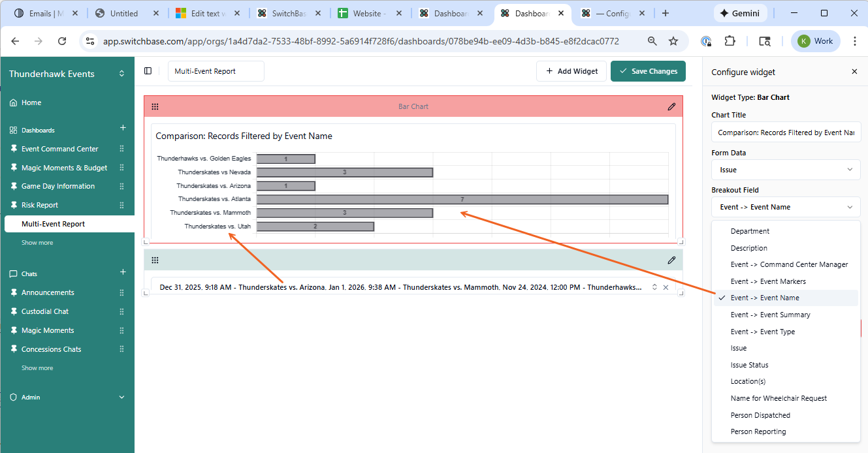The image size is (868, 453).
Task: Click the Chart Title input field
Action: coord(786,133)
